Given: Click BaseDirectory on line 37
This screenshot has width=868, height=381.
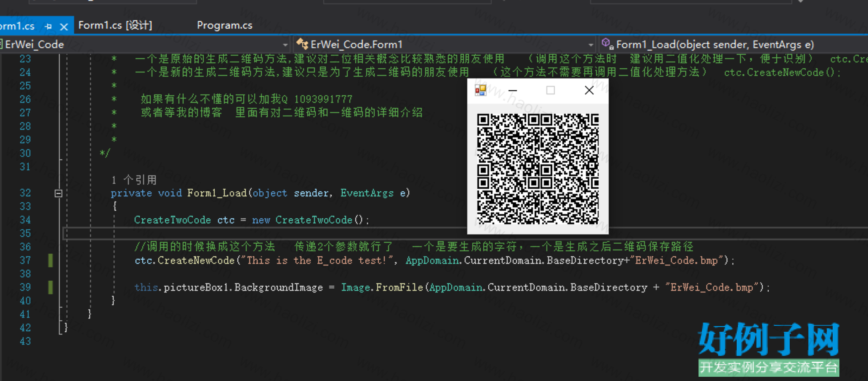Looking at the screenshot, I should click(585, 260).
